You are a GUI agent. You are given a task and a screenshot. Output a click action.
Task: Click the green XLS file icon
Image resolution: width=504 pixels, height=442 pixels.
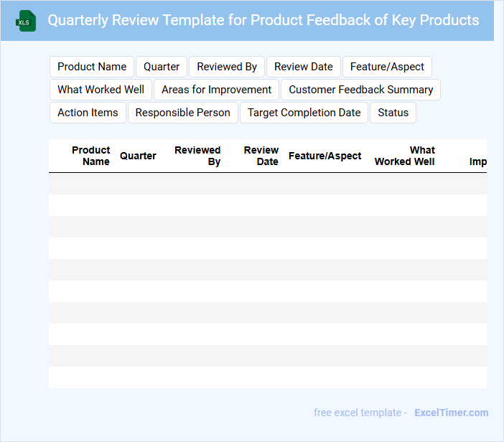point(26,21)
